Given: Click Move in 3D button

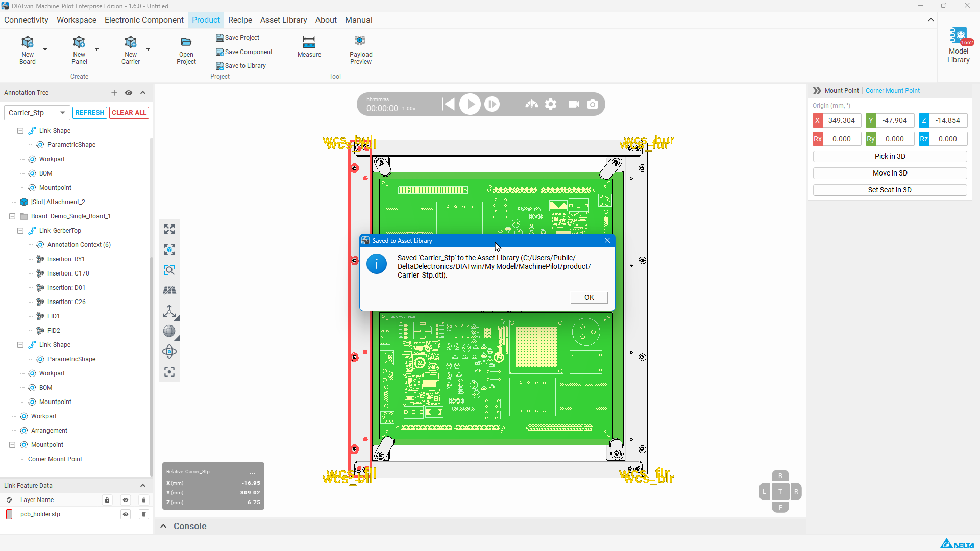Looking at the screenshot, I should pyautogui.click(x=890, y=173).
